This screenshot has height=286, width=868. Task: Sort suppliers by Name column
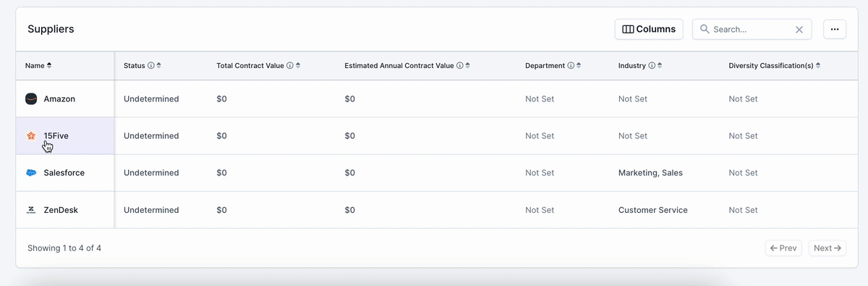point(38,65)
